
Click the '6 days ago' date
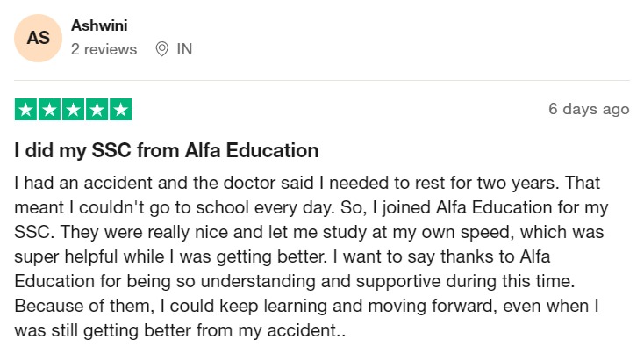tap(589, 109)
